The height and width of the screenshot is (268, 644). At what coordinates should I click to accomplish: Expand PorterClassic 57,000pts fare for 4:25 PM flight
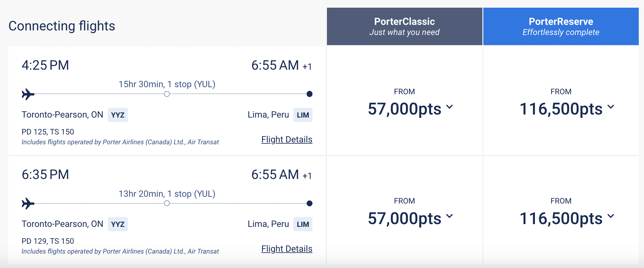410,109
